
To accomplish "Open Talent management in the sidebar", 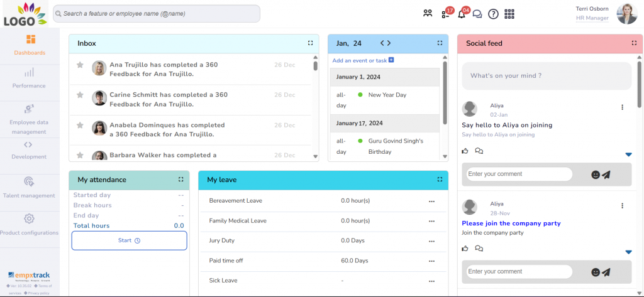I will tap(29, 188).
